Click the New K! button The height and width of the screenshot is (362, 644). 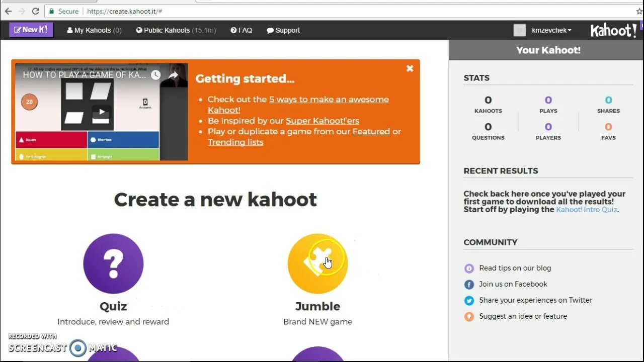coord(31,30)
